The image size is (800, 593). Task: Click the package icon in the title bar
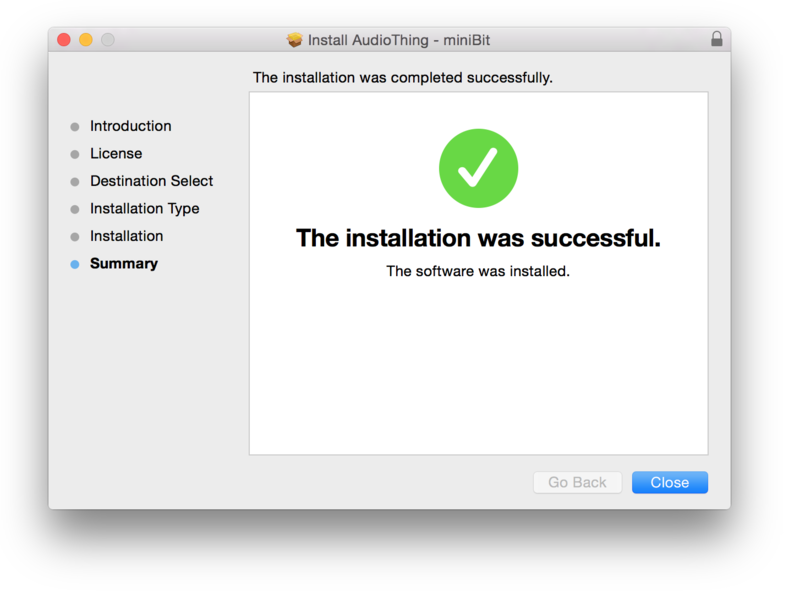pos(294,40)
